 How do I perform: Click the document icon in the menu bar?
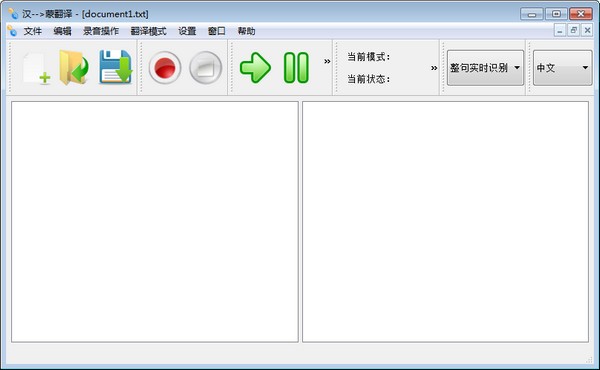click(12, 31)
